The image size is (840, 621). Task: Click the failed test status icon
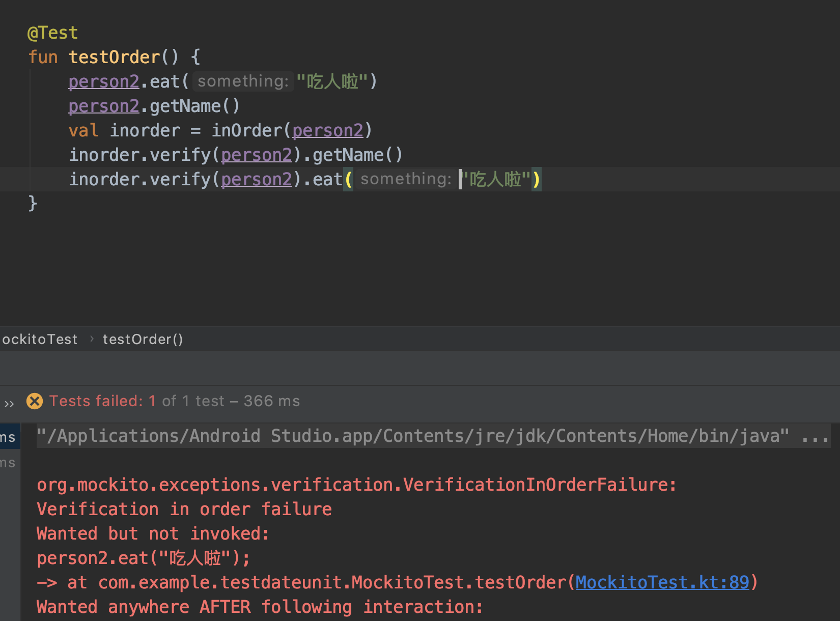(x=35, y=401)
